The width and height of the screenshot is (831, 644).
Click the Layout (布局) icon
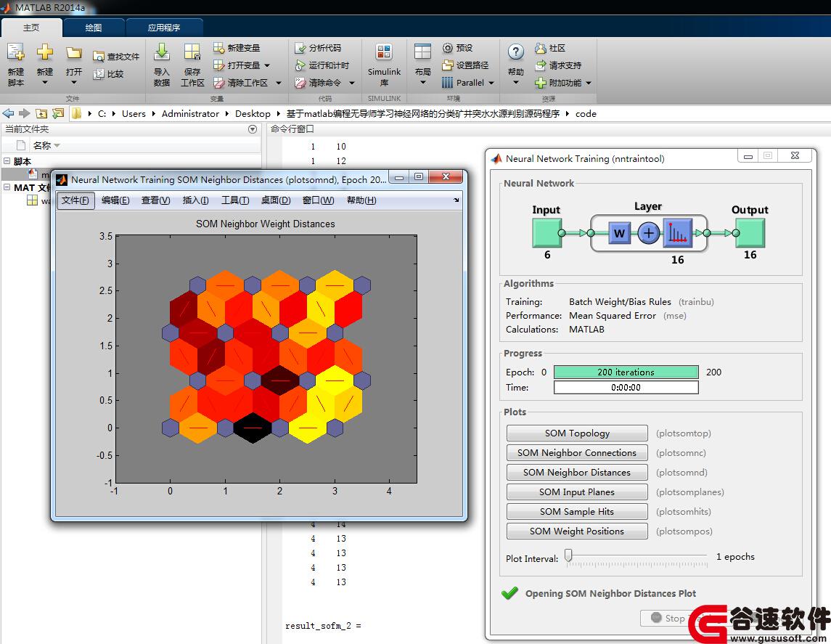tap(422, 52)
